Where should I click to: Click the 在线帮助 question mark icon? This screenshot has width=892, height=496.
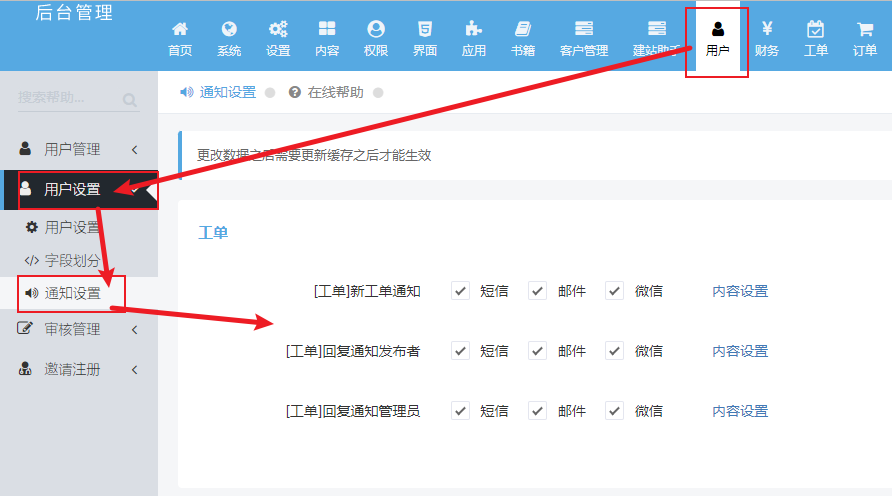tap(295, 92)
